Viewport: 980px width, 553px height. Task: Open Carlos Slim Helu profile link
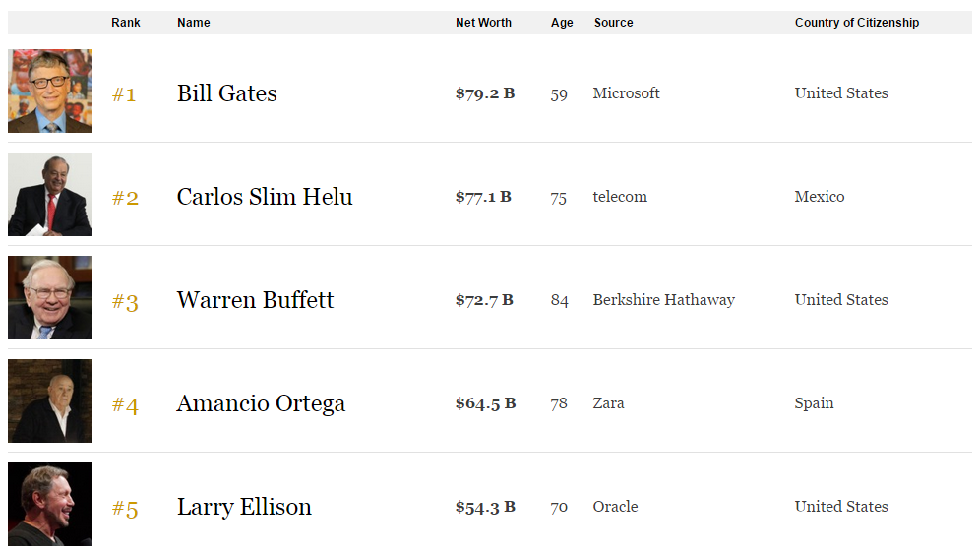point(265,197)
